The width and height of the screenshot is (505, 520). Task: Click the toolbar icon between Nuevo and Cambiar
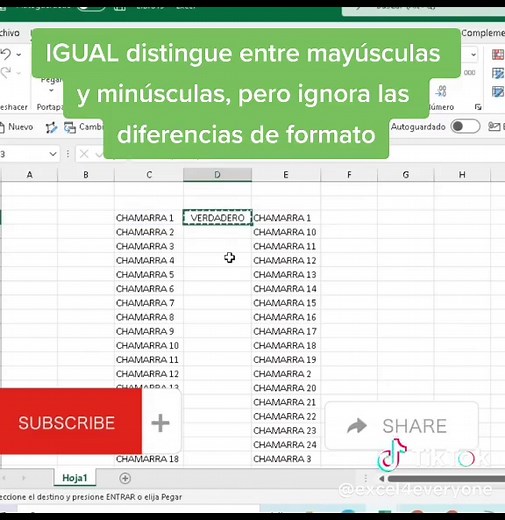(x=51, y=128)
